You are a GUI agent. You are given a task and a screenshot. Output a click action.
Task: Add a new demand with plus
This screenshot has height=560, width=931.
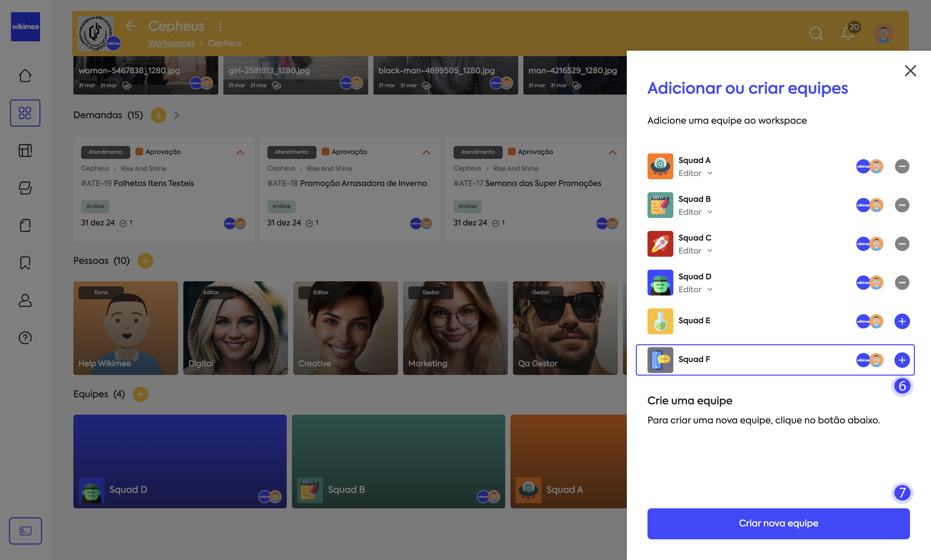pos(159,115)
